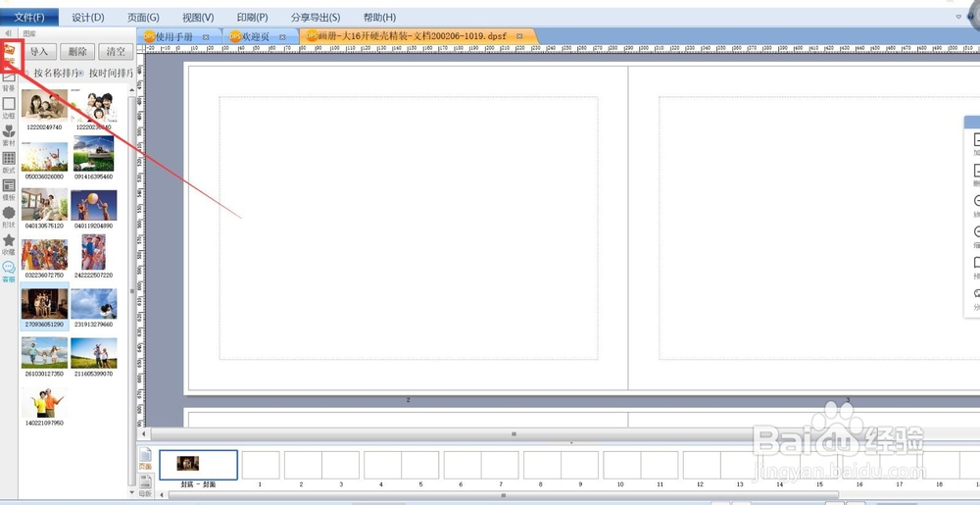Image resolution: width=980 pixels, height=505 pixels.
Task: Click the 删除 (delete) button
Action: click(77, 52)
